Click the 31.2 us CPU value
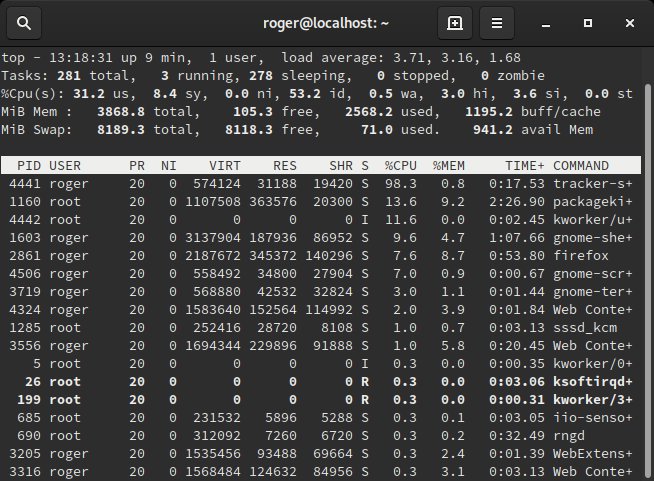The image size is (654, 481). coord(89,93)
